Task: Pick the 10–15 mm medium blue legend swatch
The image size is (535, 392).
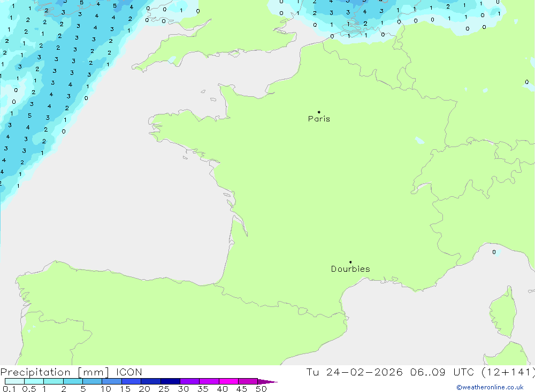Action: [x=112, y=381]
